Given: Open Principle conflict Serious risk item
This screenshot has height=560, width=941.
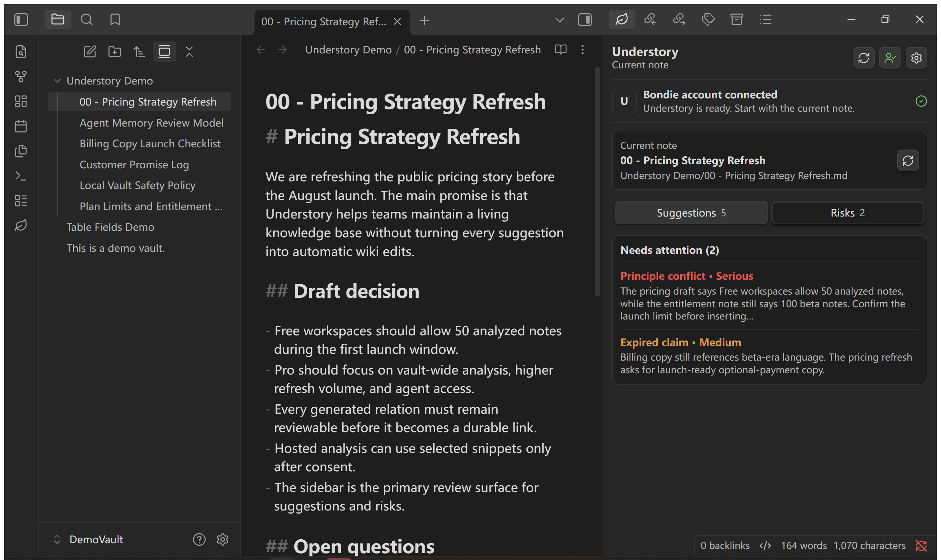Looking at the screenshot, I should point(769,296).
